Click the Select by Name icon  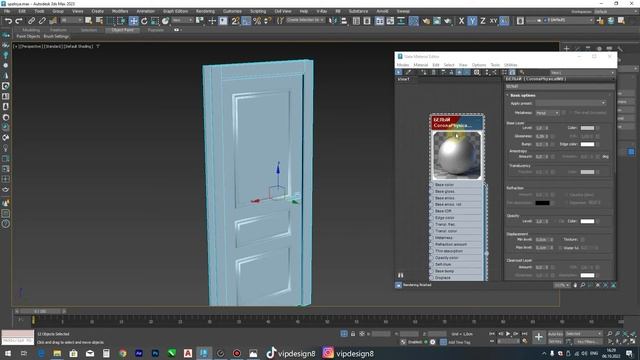click(x=99, y=21)
